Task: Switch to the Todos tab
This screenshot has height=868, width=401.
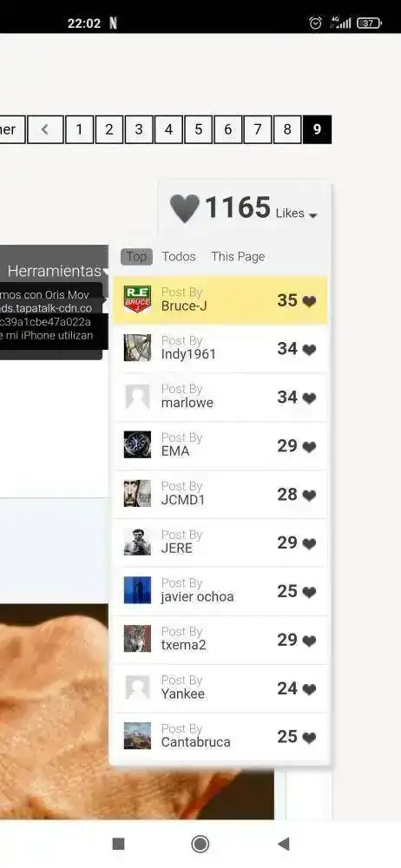Action: click(x=178, y=256)
